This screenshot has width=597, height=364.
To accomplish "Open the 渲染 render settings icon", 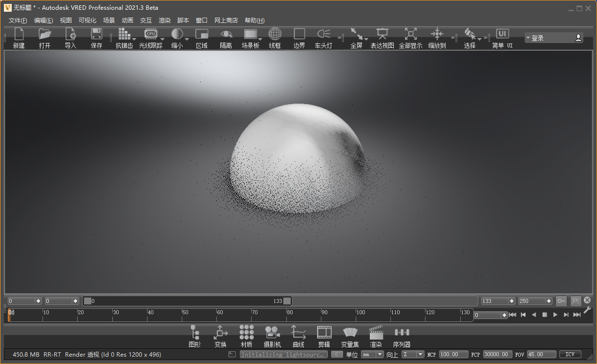I will 376,333.
